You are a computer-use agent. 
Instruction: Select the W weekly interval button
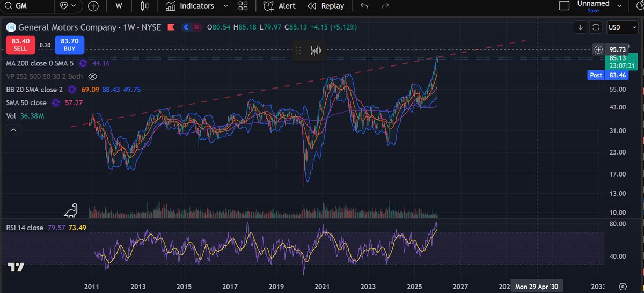[119, 6]
